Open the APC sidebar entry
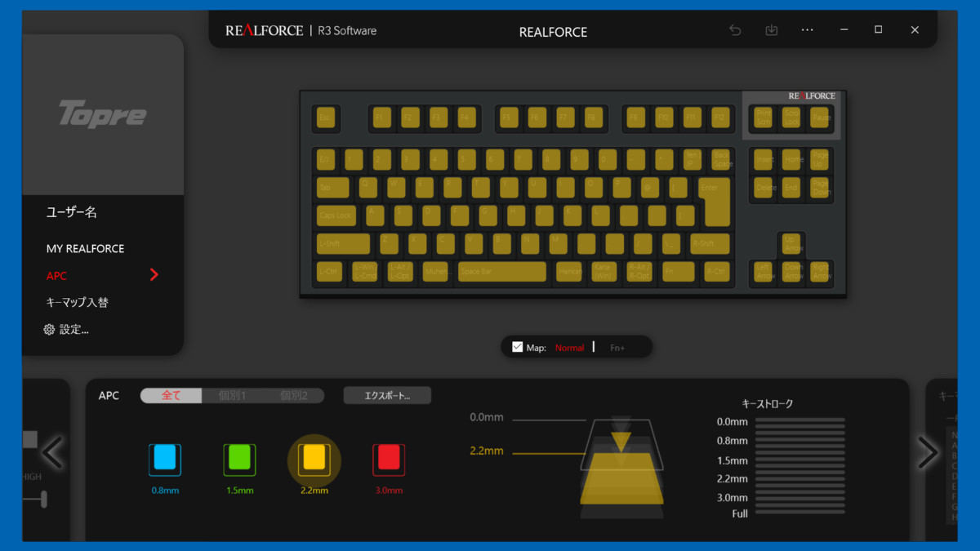 (x=56, y=276)
